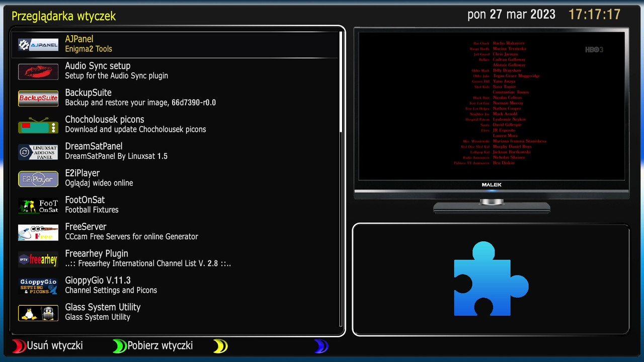Select the E2iPlayer entry title
This screenshot has height=362, width=644.
point(83,173)
